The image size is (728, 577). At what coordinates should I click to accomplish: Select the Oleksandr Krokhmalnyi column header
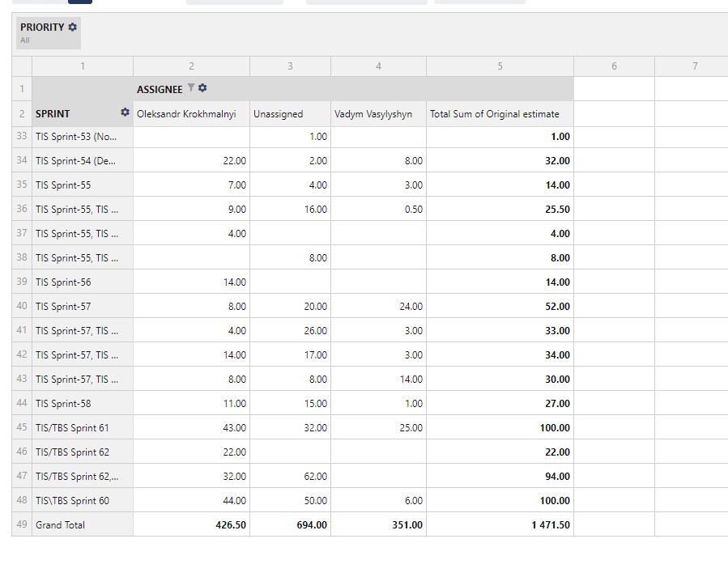pos(191,113)
